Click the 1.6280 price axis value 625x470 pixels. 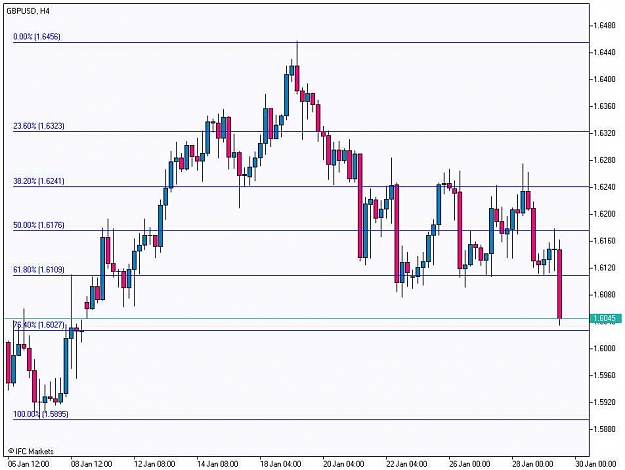coord(604,160)
